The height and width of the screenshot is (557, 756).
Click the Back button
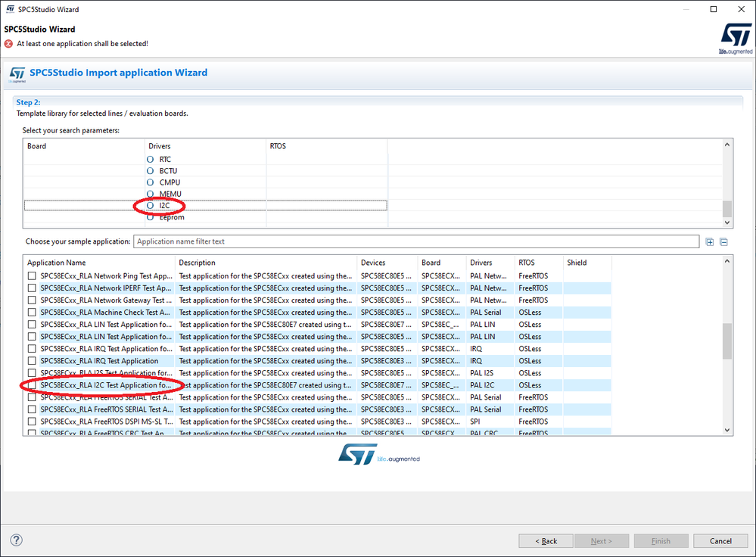coord(546,541)
